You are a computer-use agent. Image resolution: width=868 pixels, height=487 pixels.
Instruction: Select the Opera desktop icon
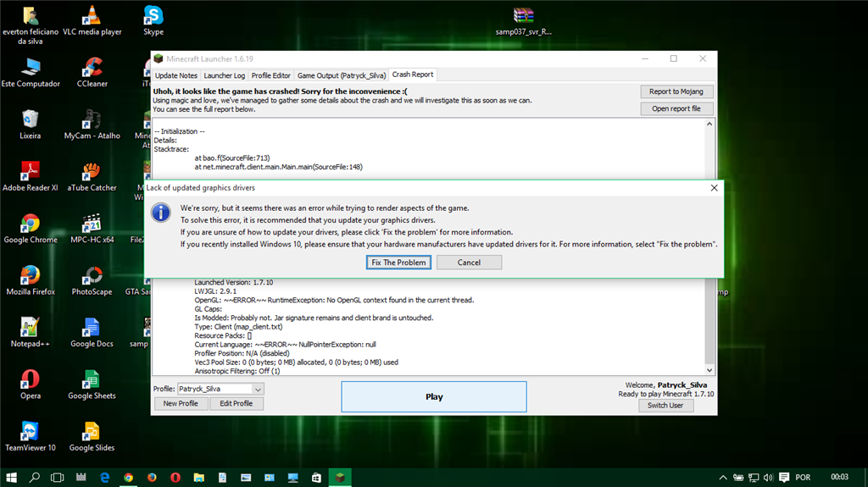[x=31, y=385]
